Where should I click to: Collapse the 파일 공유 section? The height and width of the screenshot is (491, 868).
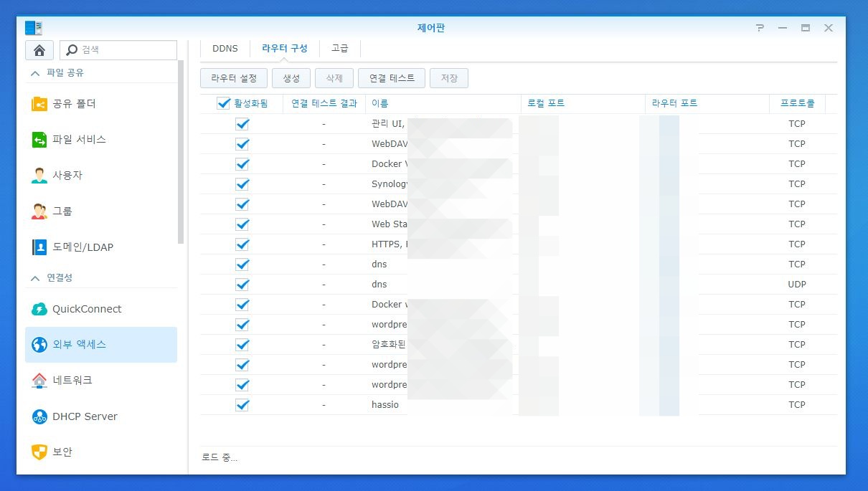34,73
